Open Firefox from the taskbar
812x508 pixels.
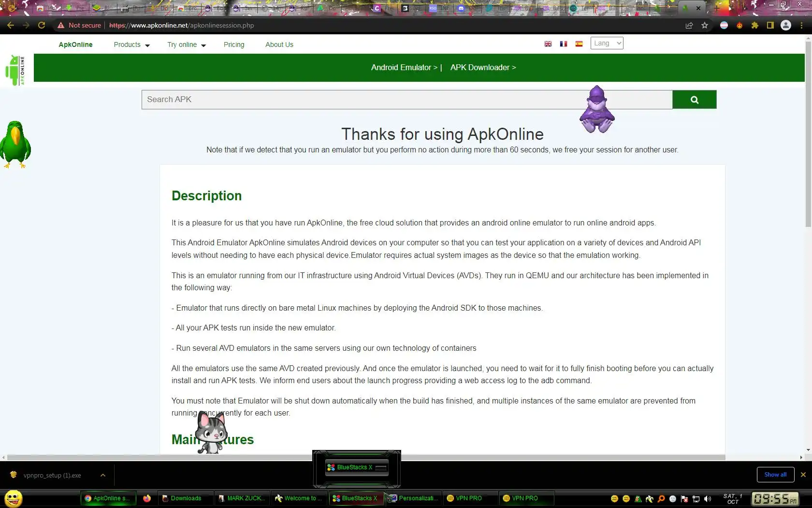(x=147, y=498)
